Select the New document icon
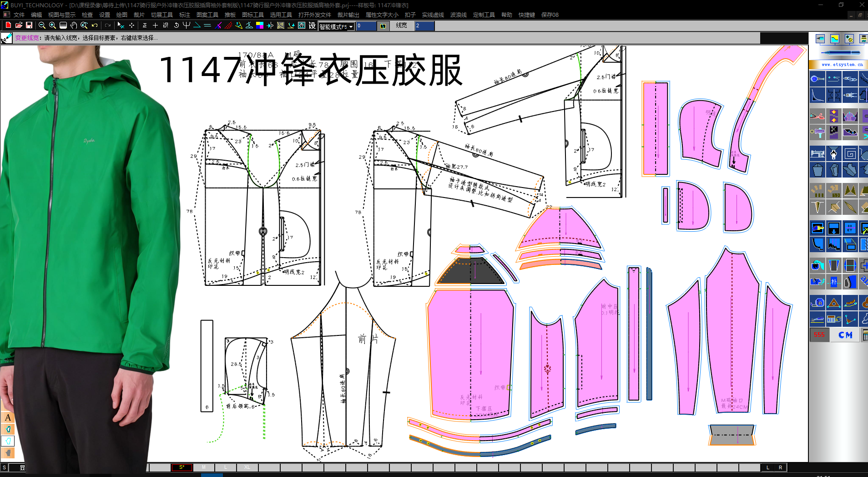Screen dimensions: 868x477 8,26
